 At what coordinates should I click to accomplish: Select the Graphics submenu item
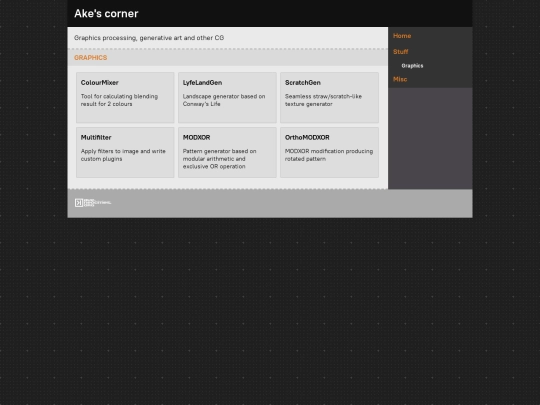click(x=412, y=66)
